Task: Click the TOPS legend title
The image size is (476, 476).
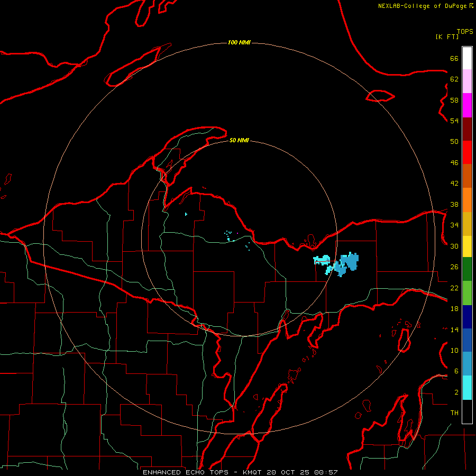Action: 465,32
